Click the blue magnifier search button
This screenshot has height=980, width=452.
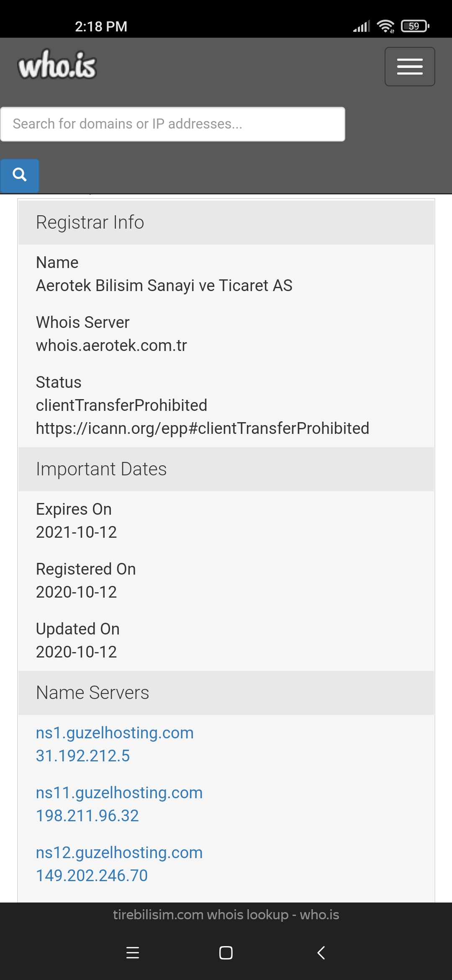click(20, 175)
